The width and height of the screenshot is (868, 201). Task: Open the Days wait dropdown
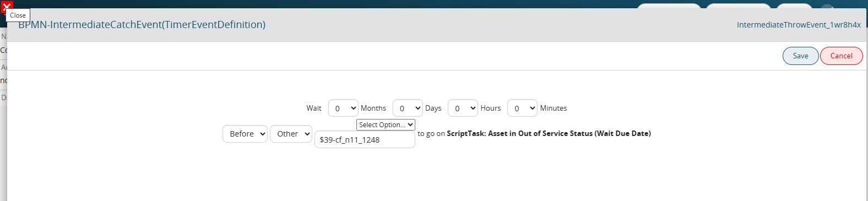click(408, 108)
